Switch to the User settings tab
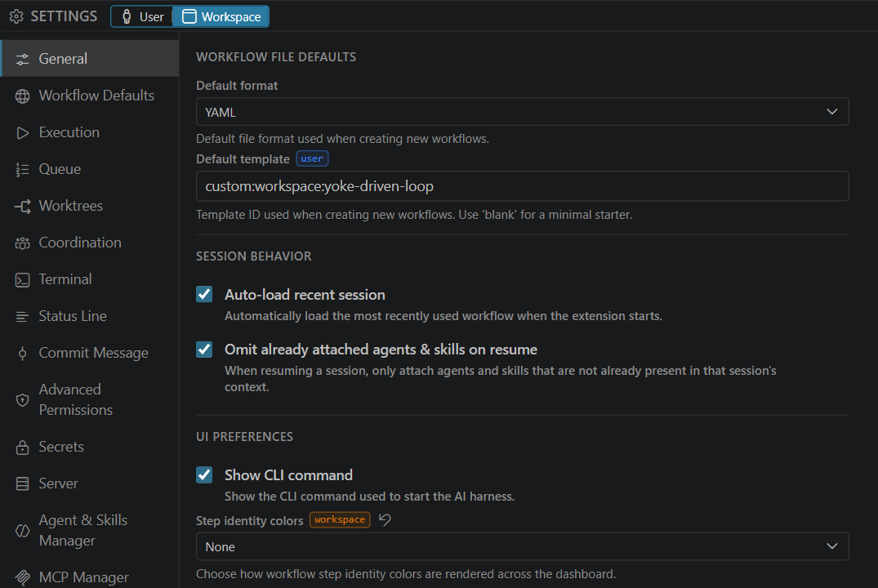Image resolution: width=878 pixels, height=588 pixels. 142,17
